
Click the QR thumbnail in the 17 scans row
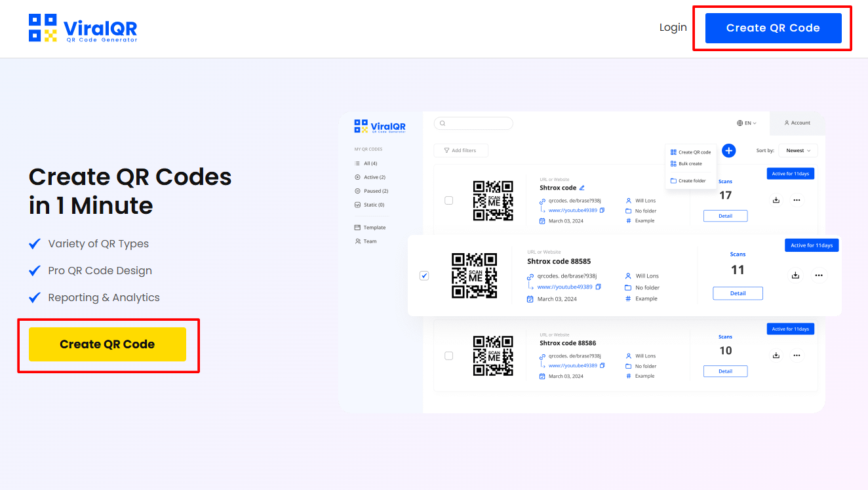click(x=493, y=201)
